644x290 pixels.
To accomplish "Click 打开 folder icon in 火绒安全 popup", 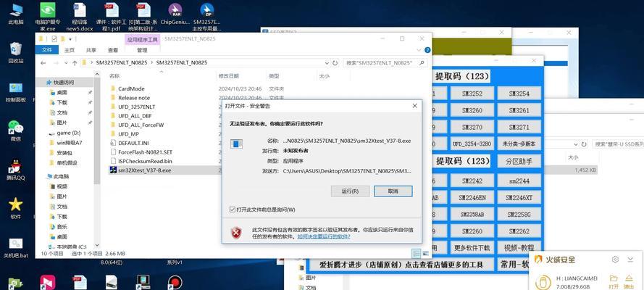I will [614, 281].
